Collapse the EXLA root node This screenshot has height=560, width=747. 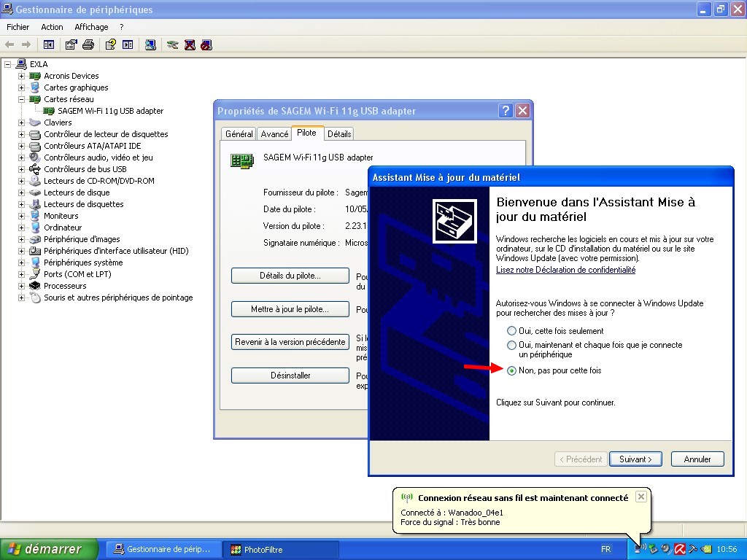click(x=7, y=64)
